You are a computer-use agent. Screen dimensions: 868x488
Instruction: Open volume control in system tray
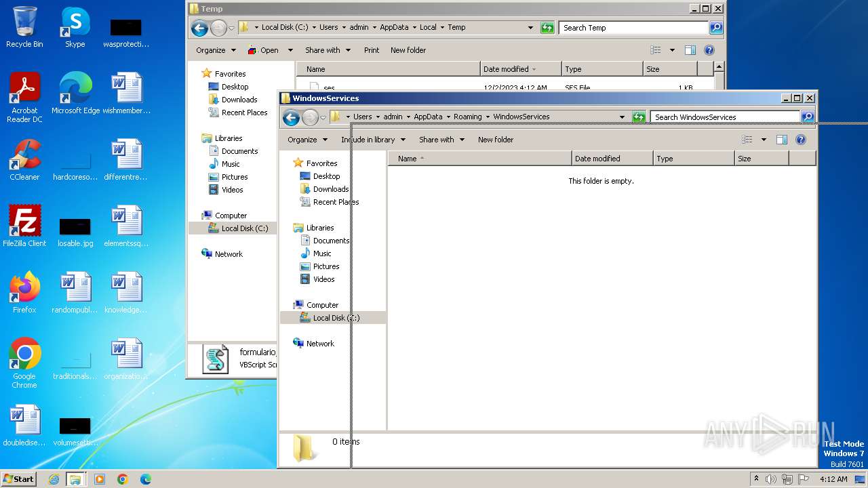(x=771, y=479)
